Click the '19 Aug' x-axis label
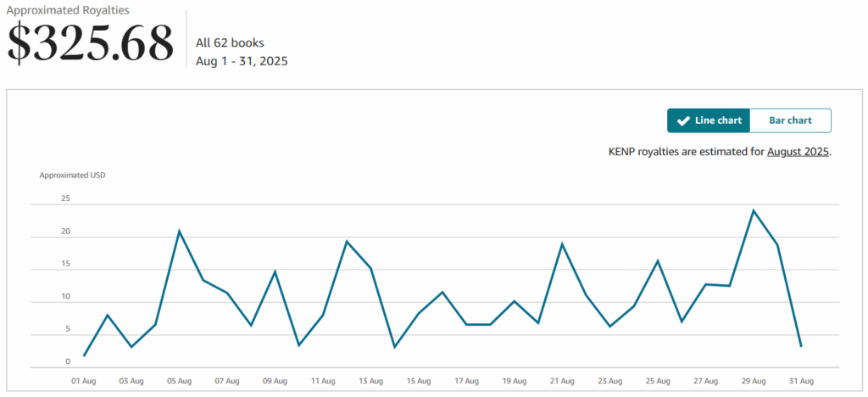This screenshot has height=397, width=868. click(514, 382)
